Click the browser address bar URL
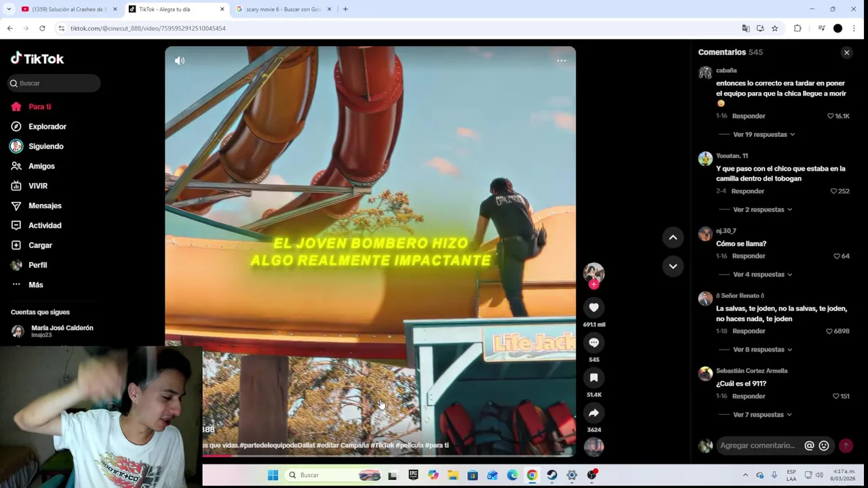Screen dimensions: 868x488 coord(148,28)
